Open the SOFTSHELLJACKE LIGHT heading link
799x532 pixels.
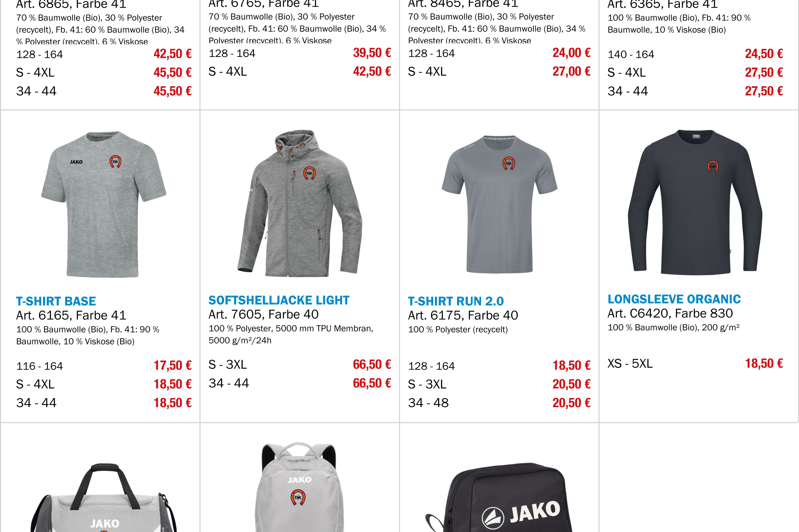point(279,300)
